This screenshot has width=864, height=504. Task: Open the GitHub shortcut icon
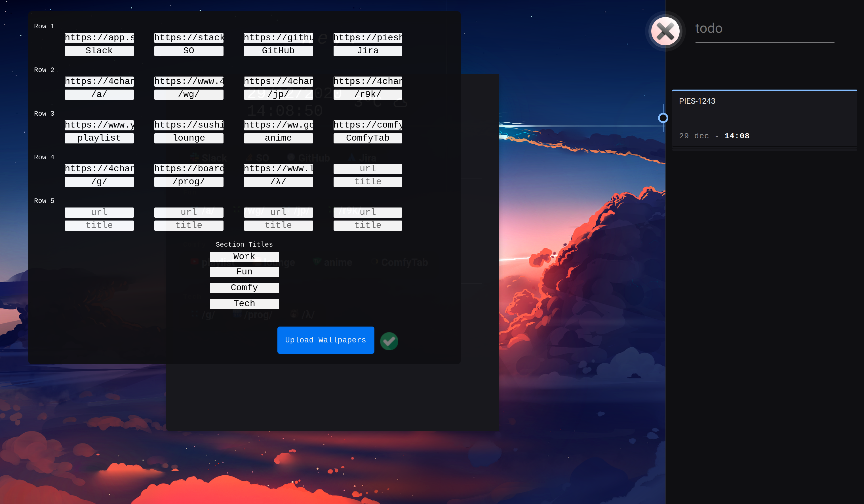tap(291, 158)
